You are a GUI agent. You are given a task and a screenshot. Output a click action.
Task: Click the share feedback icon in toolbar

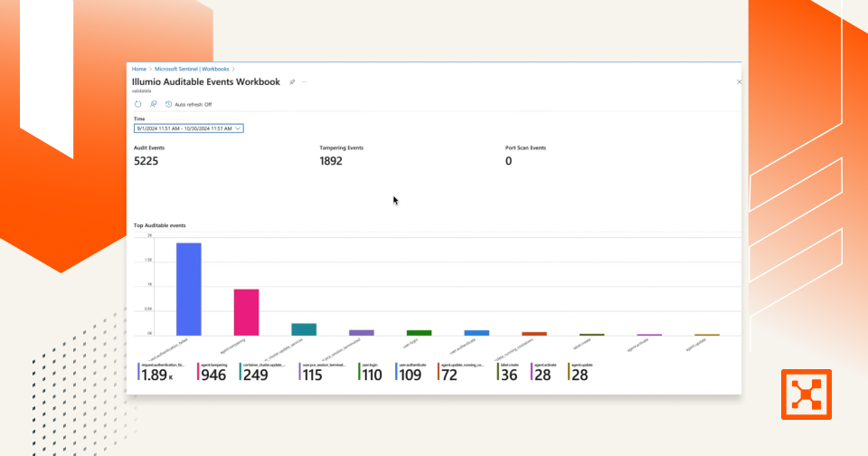click(x=154, y=104)
